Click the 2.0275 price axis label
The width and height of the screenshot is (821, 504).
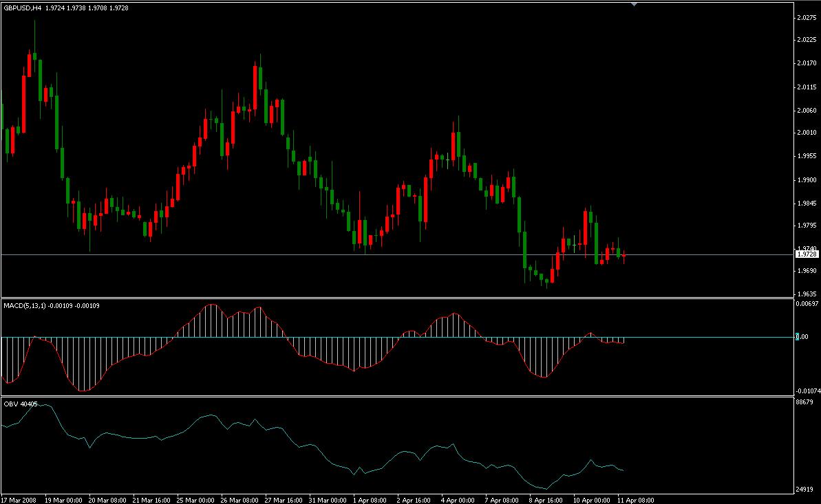[807, 18]
